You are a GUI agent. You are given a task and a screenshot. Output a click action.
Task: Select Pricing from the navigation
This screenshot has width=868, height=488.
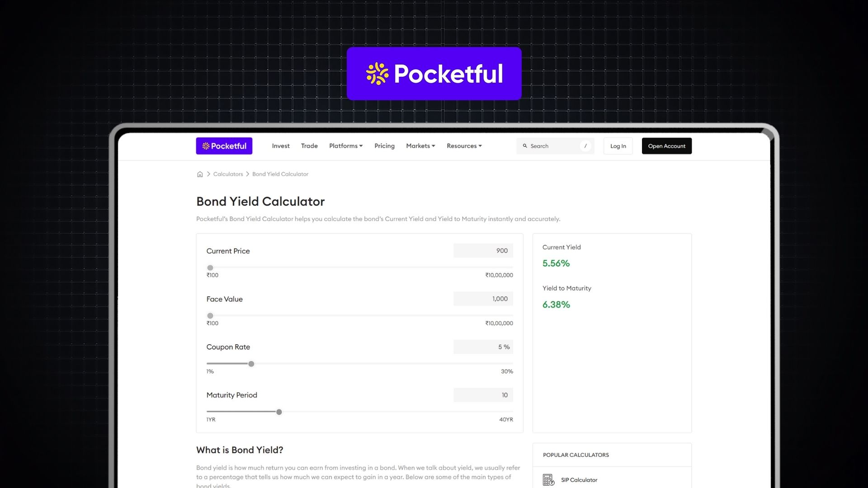[384, 145]
